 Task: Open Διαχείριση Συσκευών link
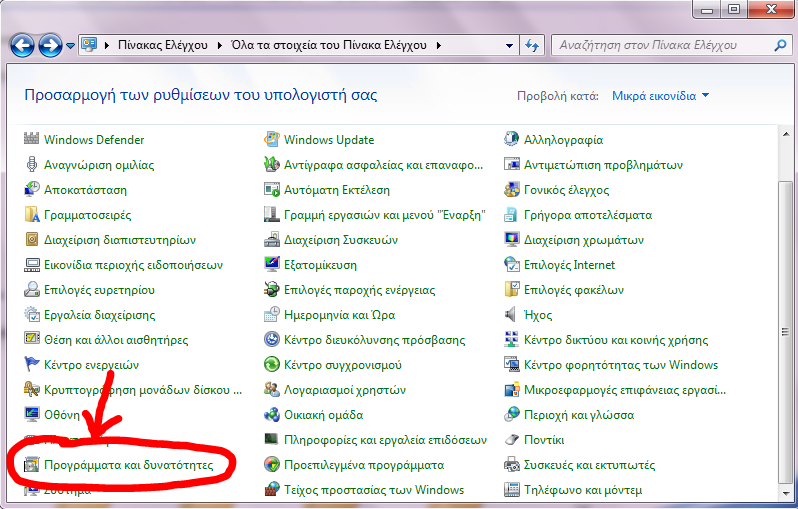[x=340, y=240]
